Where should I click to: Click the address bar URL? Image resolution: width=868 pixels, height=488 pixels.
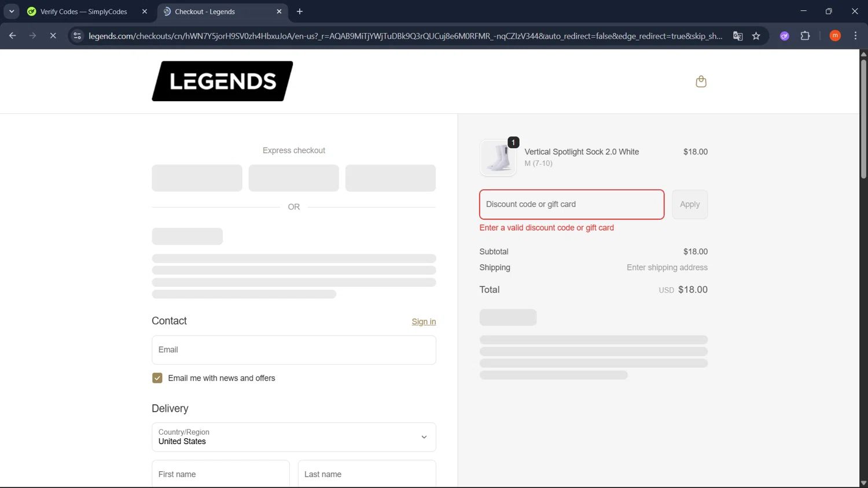click(x=405, y=36)
